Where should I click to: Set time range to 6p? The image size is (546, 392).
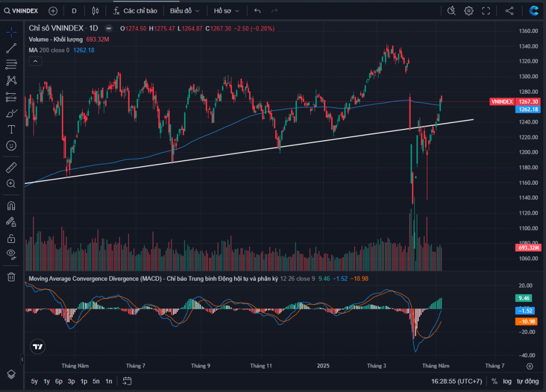59,381
